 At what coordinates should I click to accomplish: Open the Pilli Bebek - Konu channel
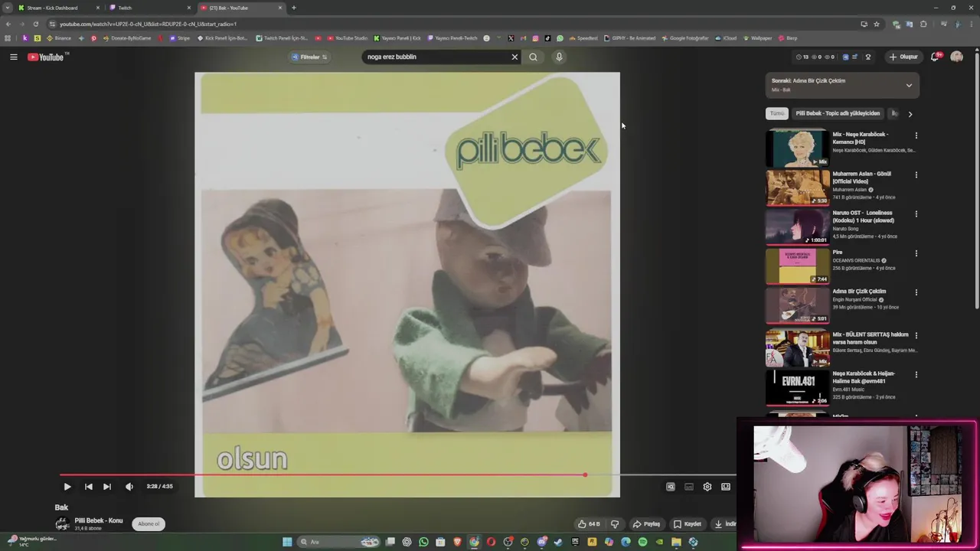(98, 520)
